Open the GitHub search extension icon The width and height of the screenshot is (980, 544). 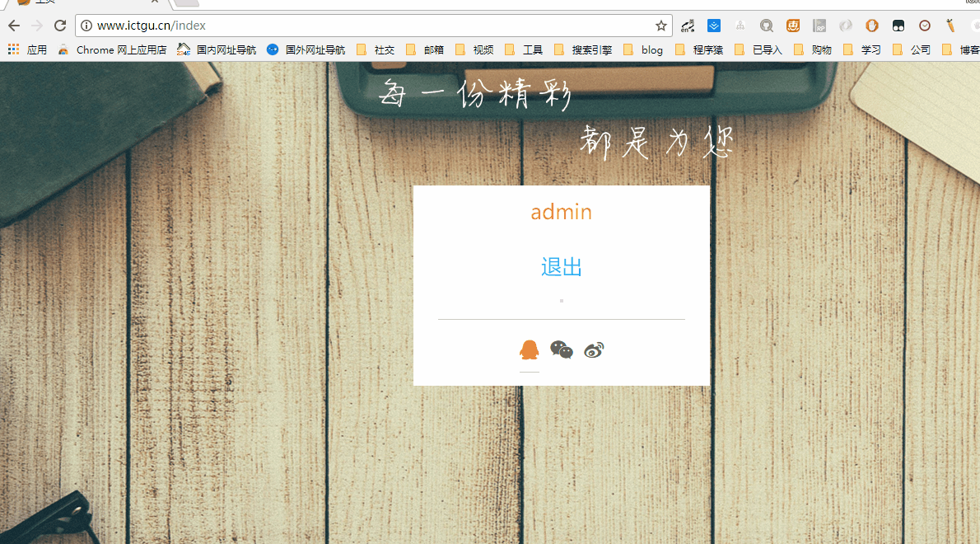(x=766, y=26)
